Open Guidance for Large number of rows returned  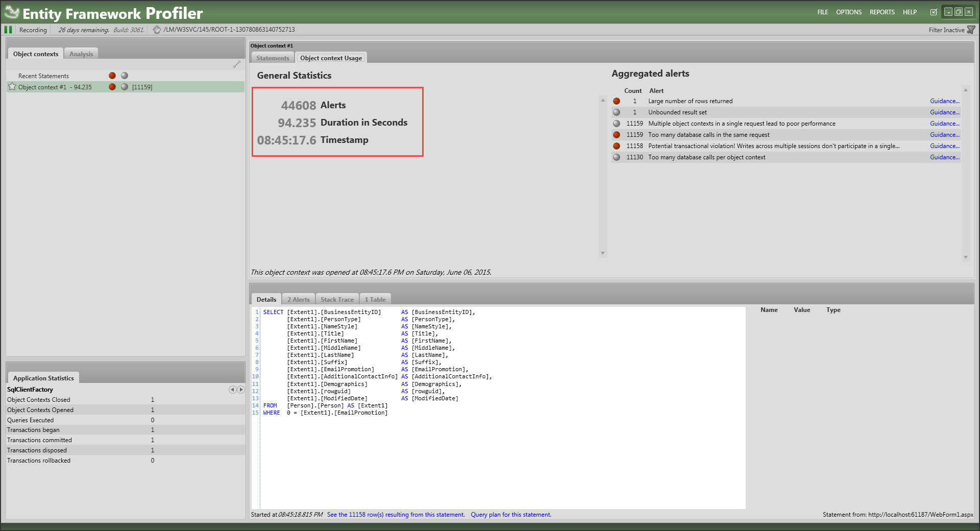point(944,101)
